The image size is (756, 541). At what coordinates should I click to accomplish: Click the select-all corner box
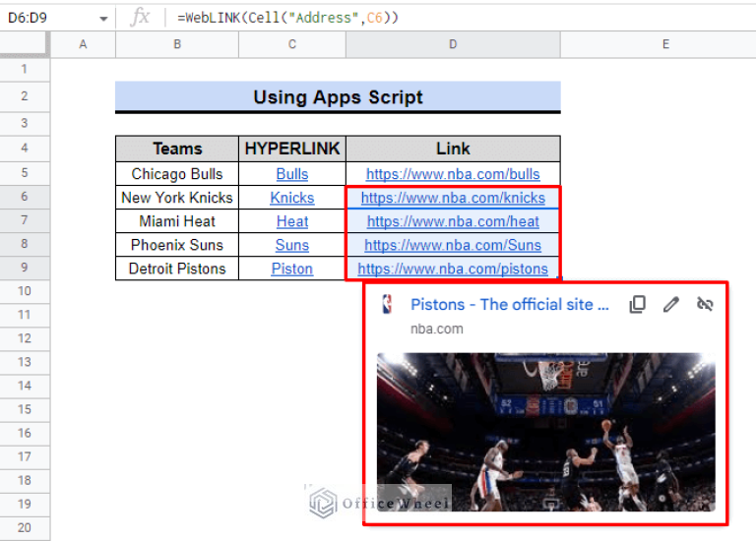[25, 44]
